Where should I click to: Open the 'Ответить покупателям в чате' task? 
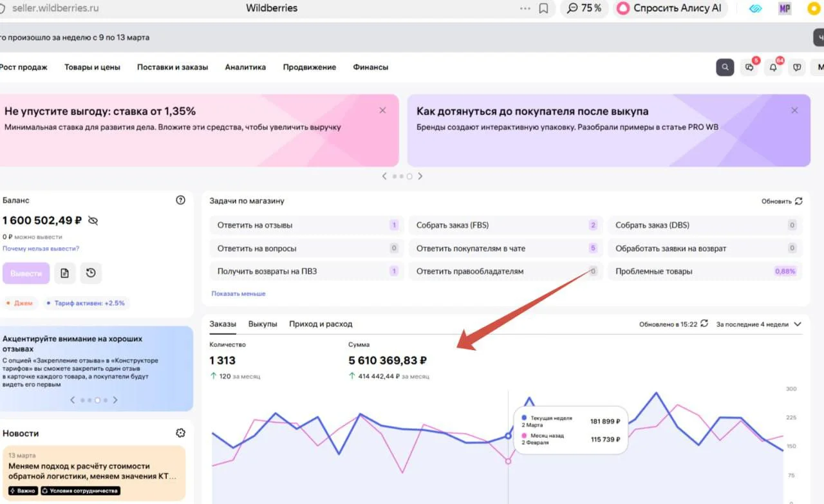(506, 248)
